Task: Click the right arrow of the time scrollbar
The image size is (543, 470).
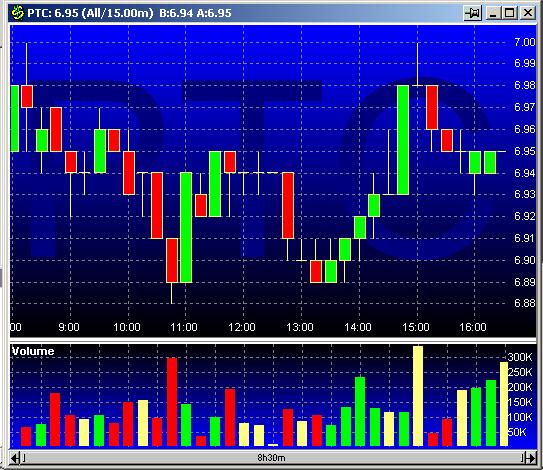Action: [x=531, y=458]
